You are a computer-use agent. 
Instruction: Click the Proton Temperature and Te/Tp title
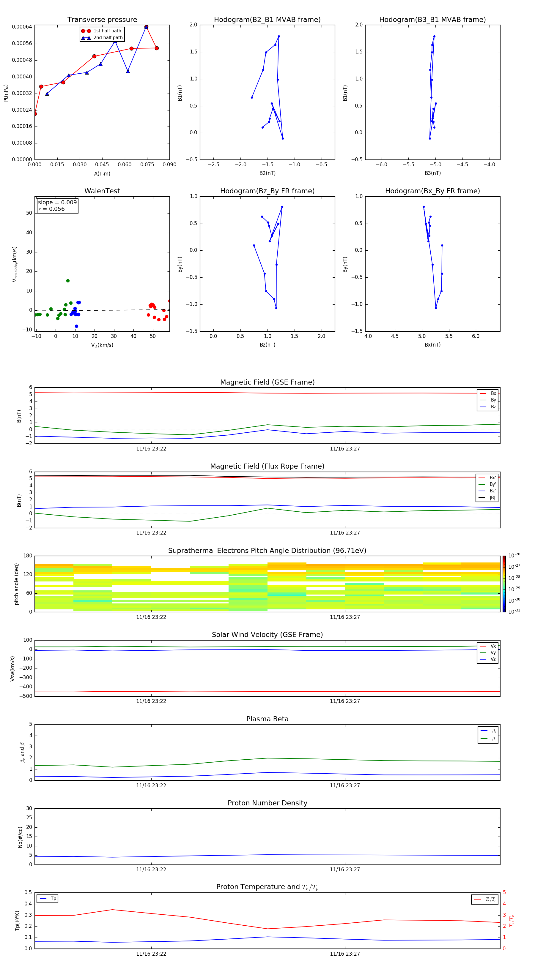tap(267, 887)
